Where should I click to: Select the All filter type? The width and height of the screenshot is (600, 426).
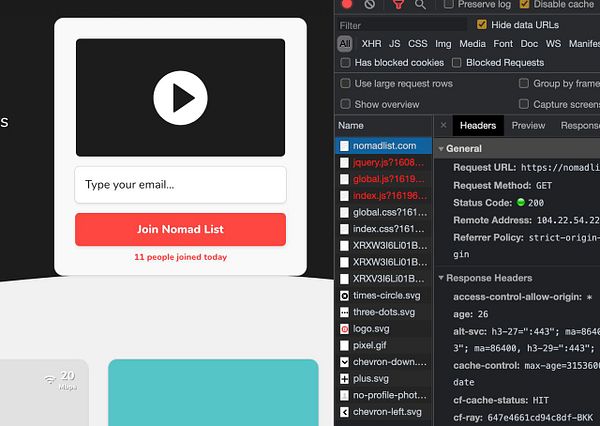[345, 44]
